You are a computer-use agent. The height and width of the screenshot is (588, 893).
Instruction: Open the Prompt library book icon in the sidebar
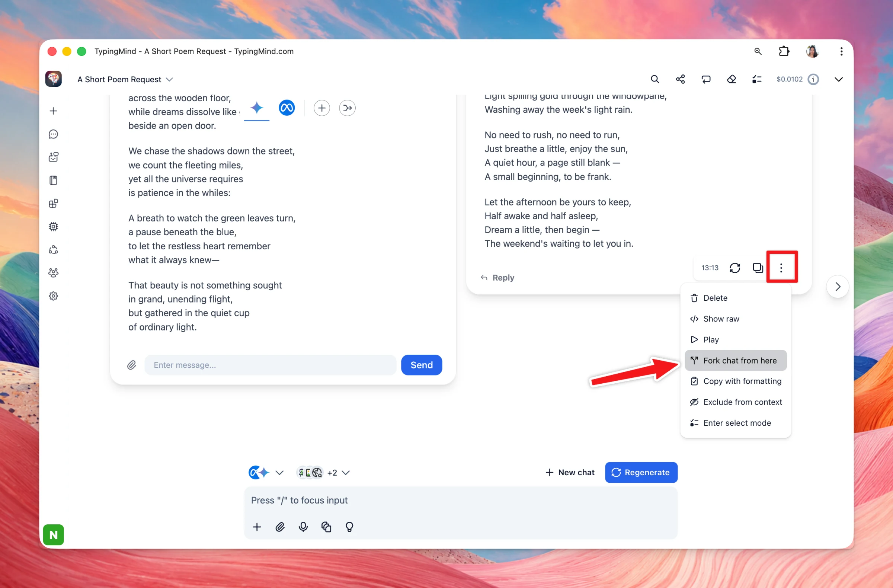[53, 180]
